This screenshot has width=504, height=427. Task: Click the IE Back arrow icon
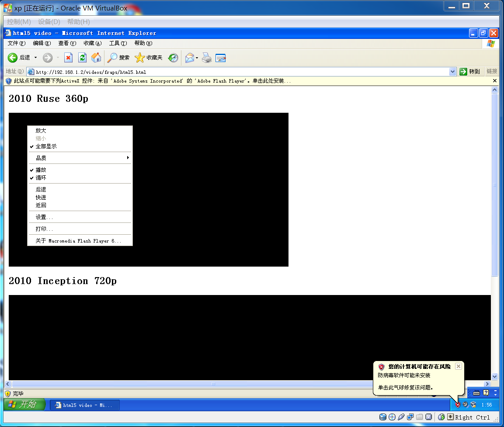[x=13, y=58]
